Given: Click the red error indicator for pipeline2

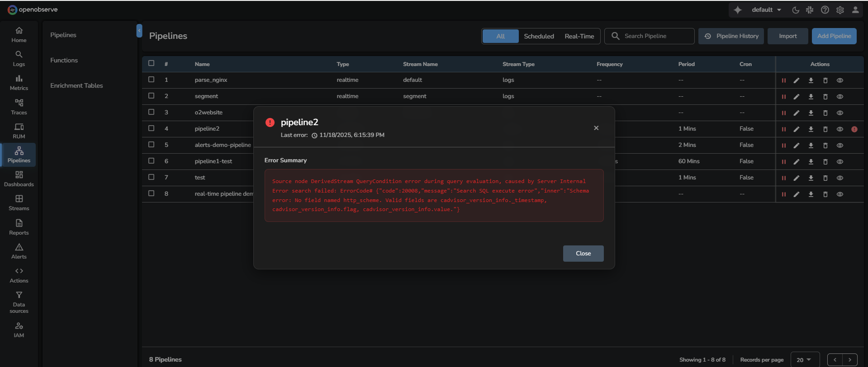Looking at the screenshot, I should tap(854, 129).
